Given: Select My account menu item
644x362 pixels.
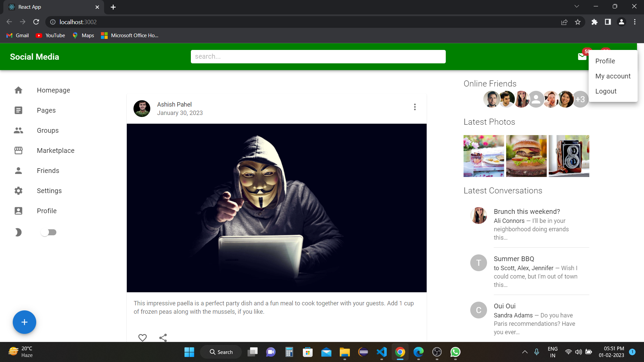Looking at the screenshot, I should coord(613,76).
